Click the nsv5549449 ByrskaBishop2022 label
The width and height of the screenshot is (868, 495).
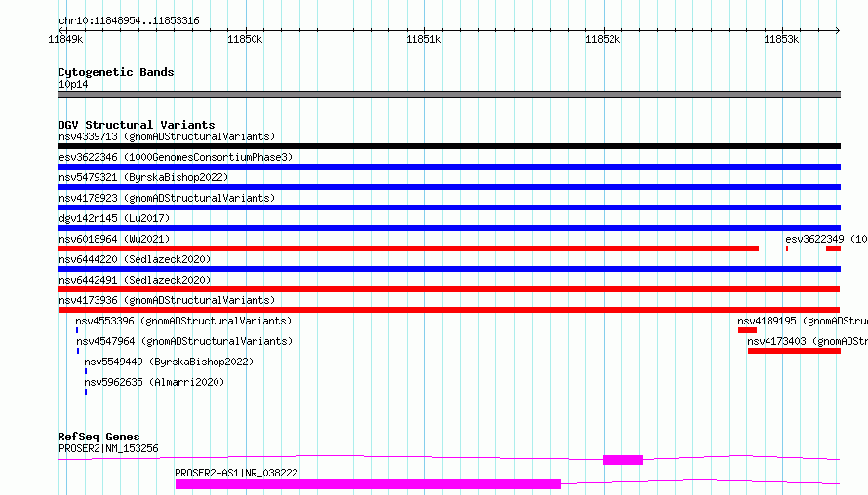pyautogui.click(x=169, y=362)
